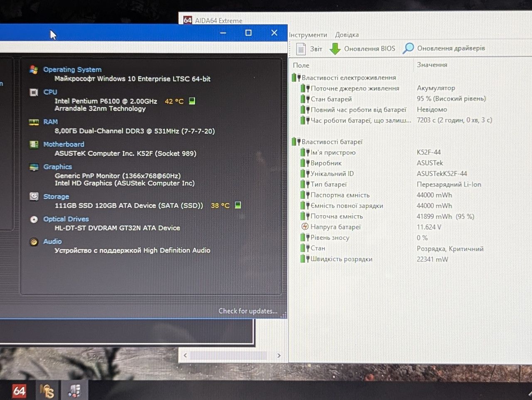Open the RAM section link
This screenshot has height=400, width=532.
tap(51, 122)
